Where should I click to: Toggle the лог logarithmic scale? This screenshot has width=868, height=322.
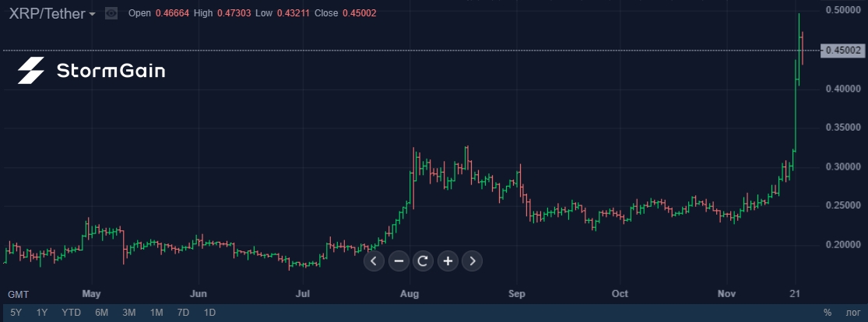pyautogui.click(x=853, y=313)
